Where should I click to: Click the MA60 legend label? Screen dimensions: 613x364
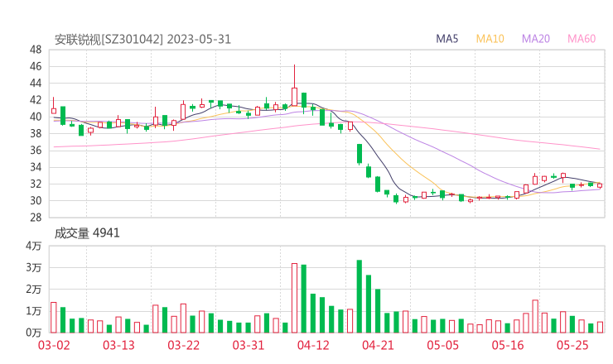[x=582, y=39]
